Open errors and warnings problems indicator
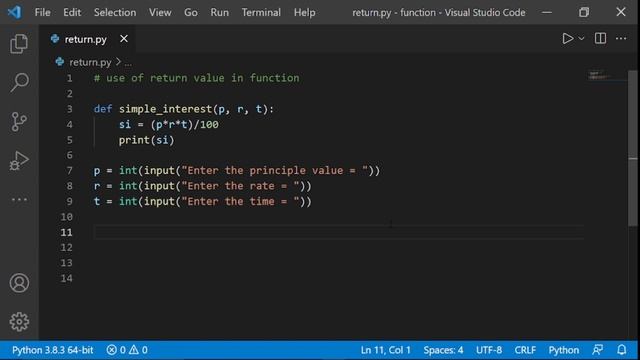This screenshot has height=360, width=640. tap(127, 350)
